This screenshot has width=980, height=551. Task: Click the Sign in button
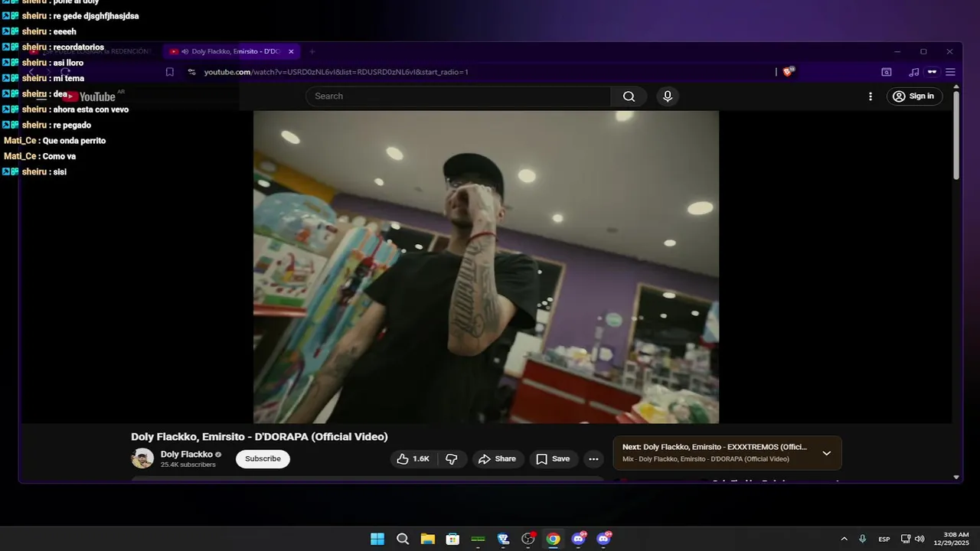pos(914,96)
